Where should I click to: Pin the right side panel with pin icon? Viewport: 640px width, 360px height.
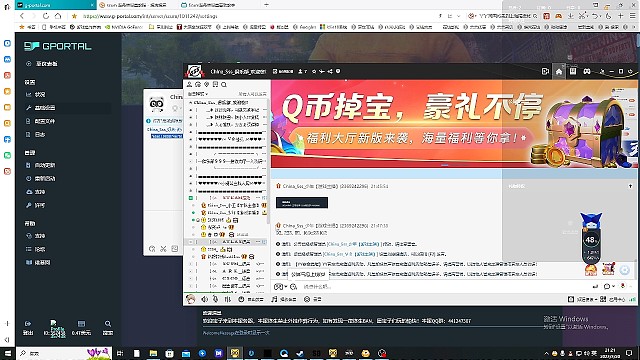point(631,186)
